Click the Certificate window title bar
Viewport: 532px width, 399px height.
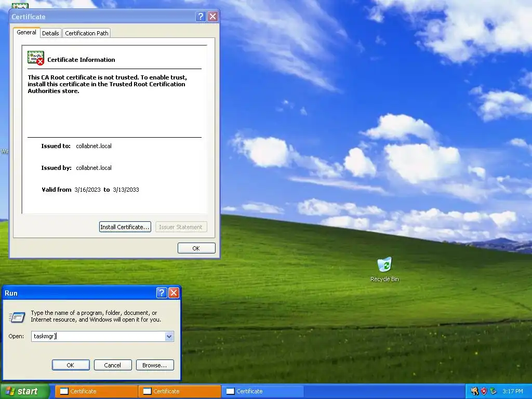tap(102, 16)
